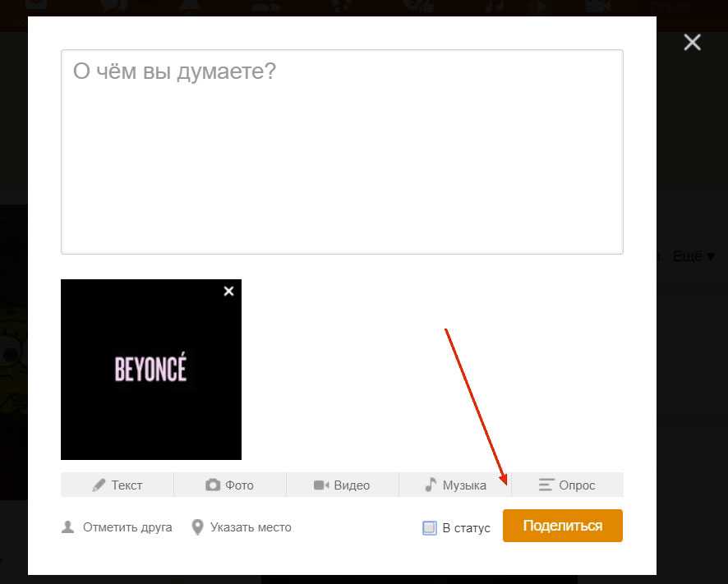
Task: Remove the attached Beyoncé album with X
Action: (228, 292)
